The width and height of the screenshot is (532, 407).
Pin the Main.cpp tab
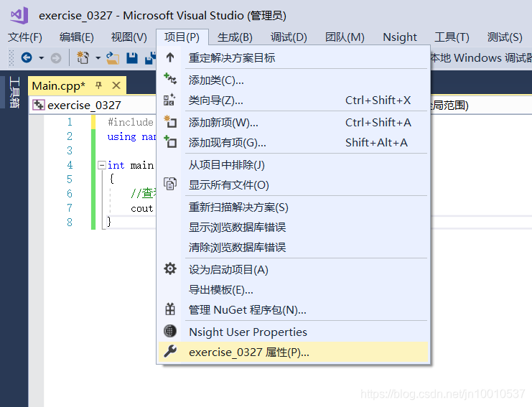pyautogui.click(x=99, y=85)
